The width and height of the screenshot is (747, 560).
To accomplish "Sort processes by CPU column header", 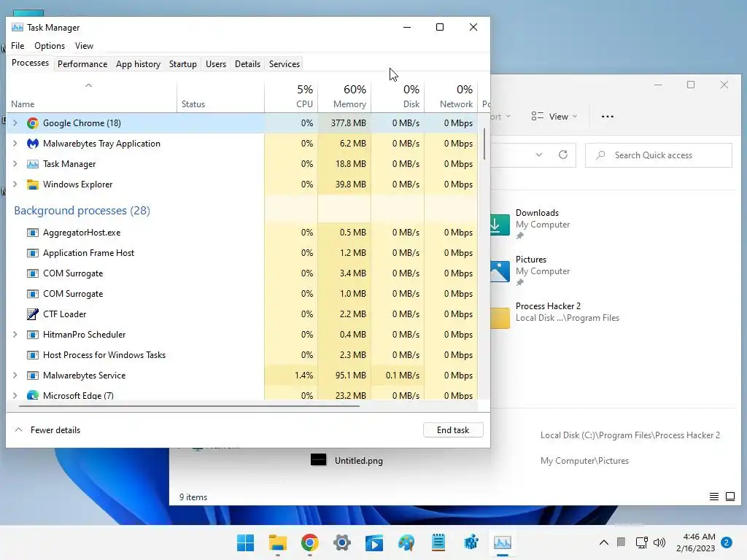I will point(291,97).
